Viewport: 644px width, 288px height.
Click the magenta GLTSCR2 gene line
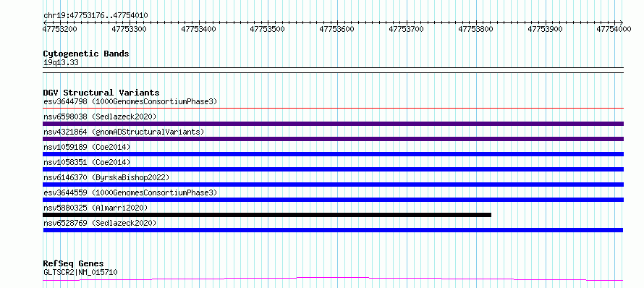pos(333,279)
